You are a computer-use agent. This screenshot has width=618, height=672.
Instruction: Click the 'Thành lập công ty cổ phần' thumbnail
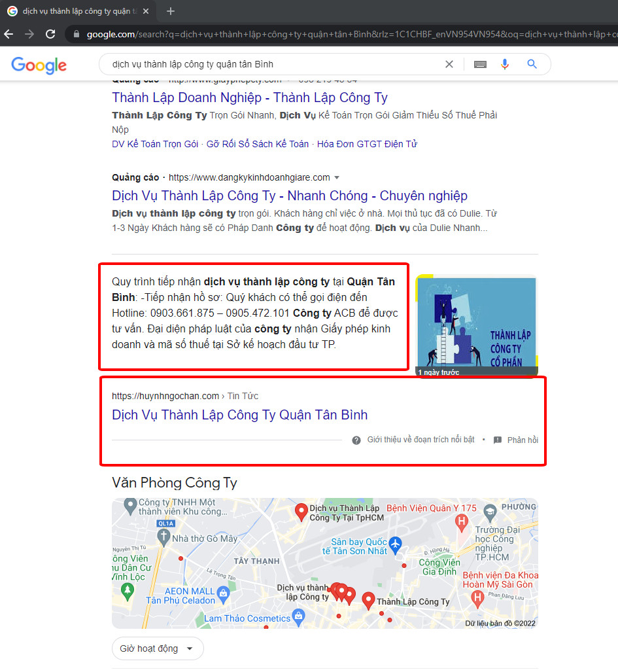477,326
